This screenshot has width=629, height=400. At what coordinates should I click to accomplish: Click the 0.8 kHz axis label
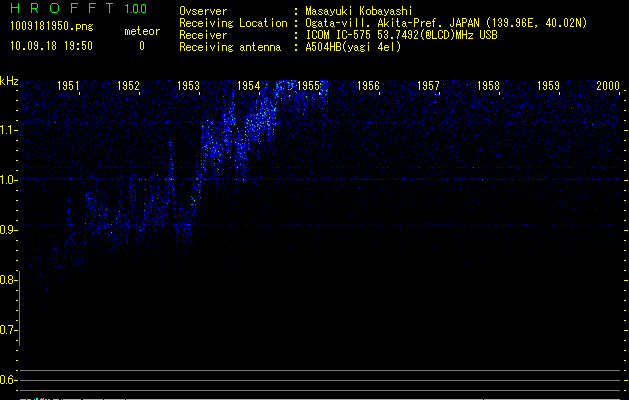pyautogui.click(x=8, y=280)
